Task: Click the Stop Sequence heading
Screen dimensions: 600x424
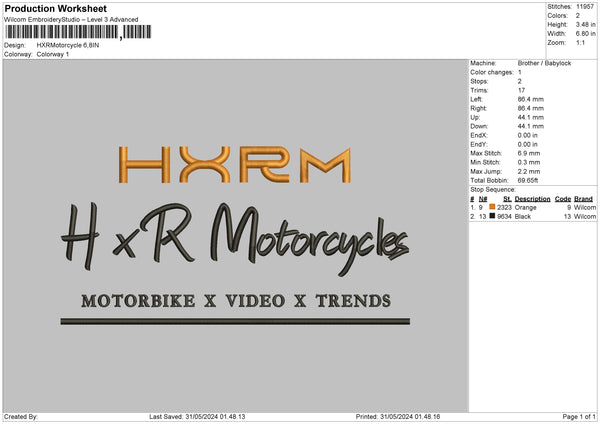Action: click(x=493, y=190)
